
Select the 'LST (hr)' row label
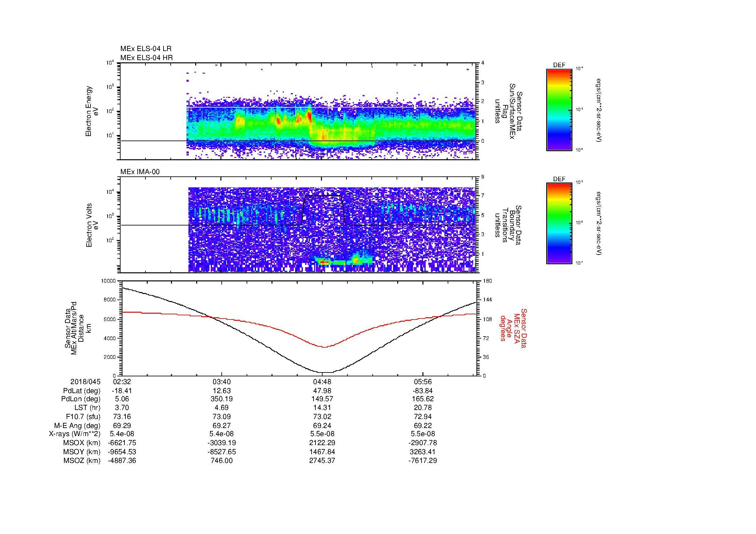(x=87, y=408)
